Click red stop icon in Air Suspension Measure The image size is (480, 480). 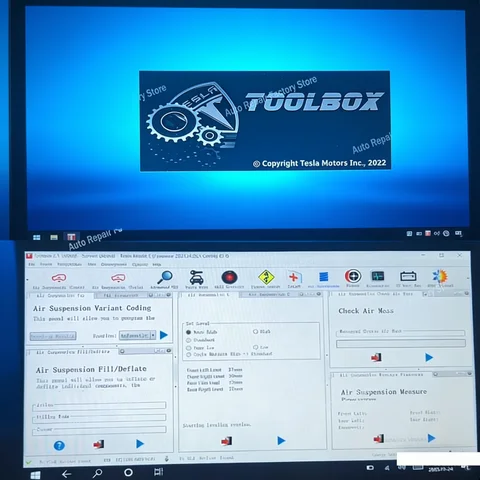(x=379, y=439)
